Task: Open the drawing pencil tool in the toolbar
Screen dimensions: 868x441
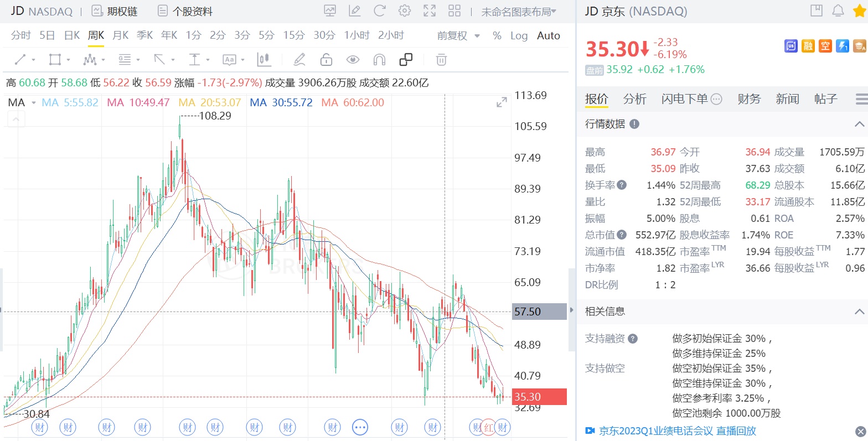Action: click(x=299, y=59)
